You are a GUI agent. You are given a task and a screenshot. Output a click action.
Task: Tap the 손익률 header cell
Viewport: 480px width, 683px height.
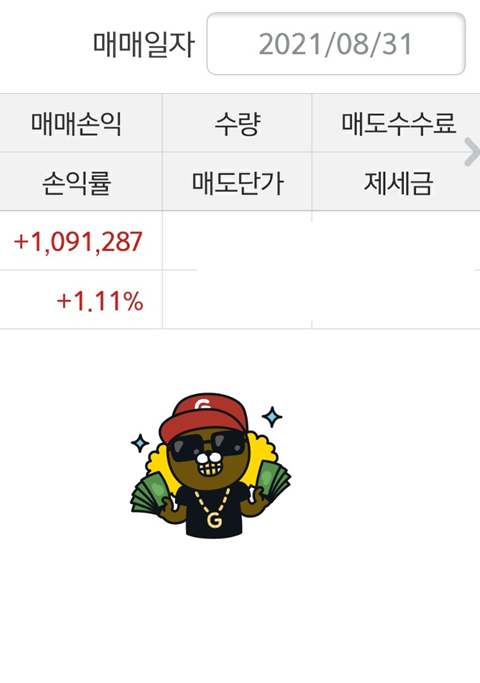(77, 183)
